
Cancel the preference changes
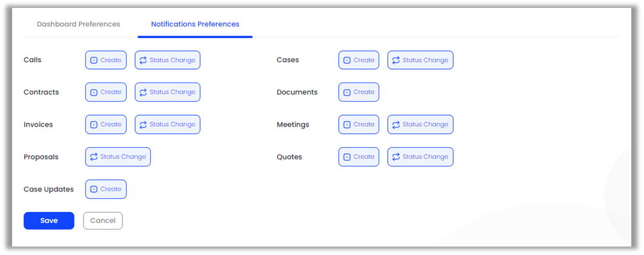(x=103, y=220)
